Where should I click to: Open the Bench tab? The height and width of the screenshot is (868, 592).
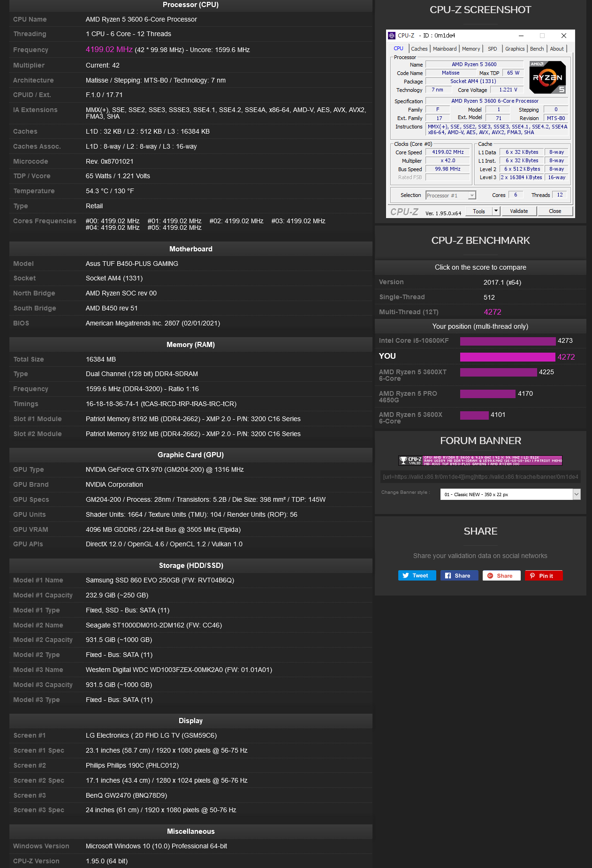[537, 49]
